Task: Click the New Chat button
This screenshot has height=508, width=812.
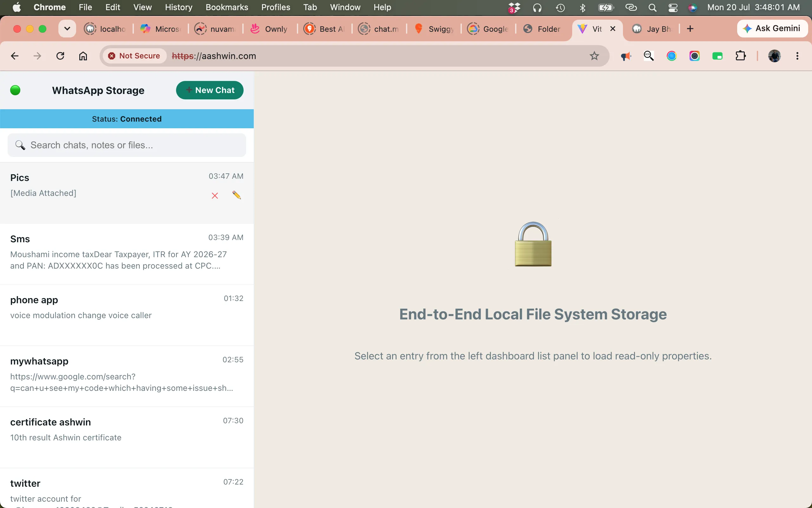Action: (x=210, y=90)
